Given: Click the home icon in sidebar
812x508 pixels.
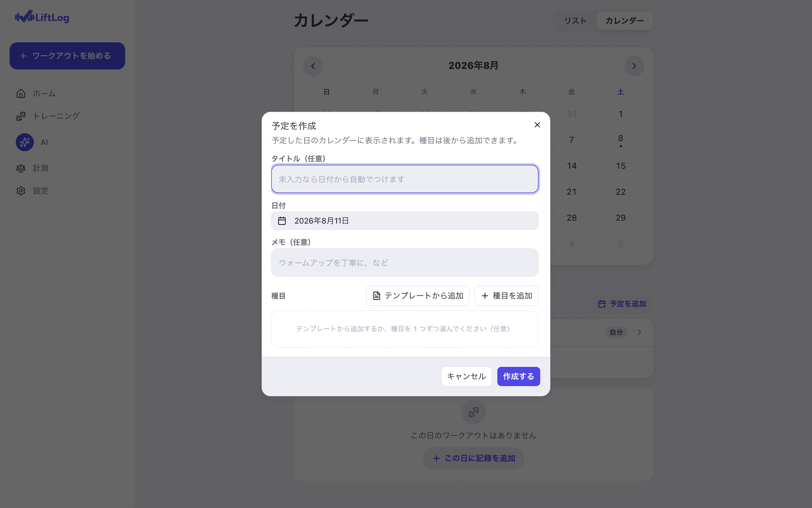Looking at the screenshot, I should [21, 93].
